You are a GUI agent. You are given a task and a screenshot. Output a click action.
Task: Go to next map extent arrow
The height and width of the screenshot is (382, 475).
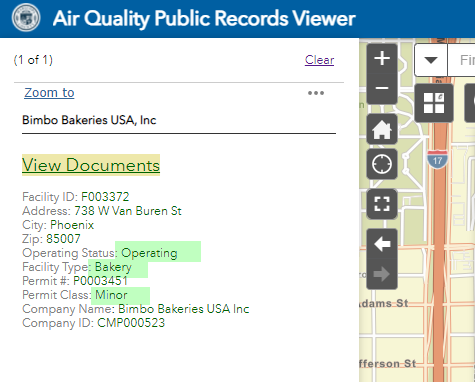382,274
